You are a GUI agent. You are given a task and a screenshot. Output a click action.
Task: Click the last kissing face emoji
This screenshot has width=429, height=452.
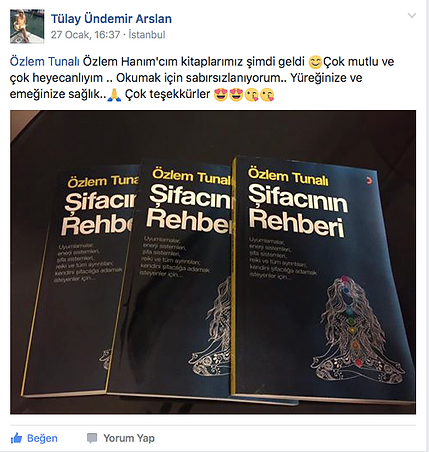267,95
